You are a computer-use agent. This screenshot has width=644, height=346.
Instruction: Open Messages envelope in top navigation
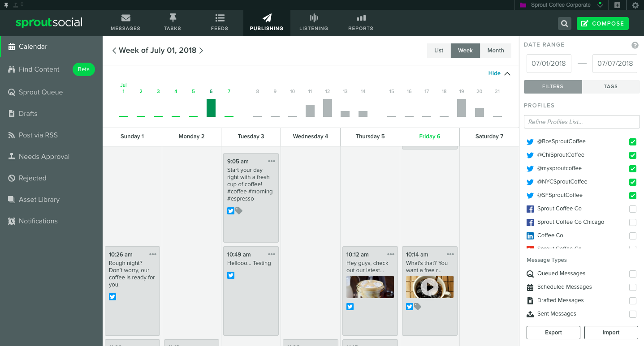click(125, 22)
